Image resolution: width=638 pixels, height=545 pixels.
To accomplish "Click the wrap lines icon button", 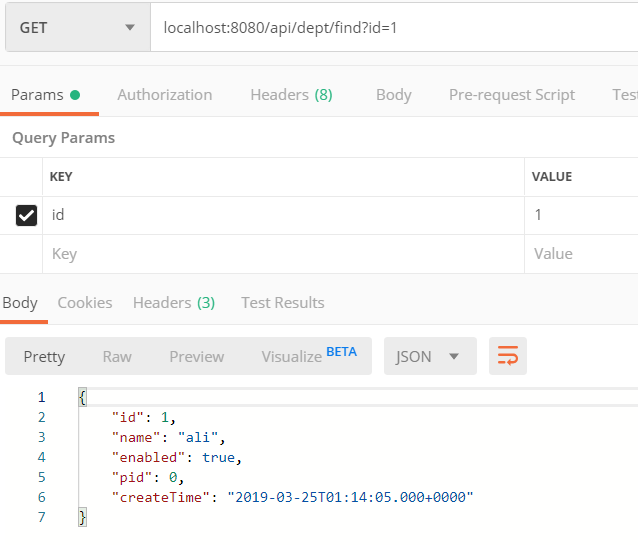I will [x=508, y=356].
